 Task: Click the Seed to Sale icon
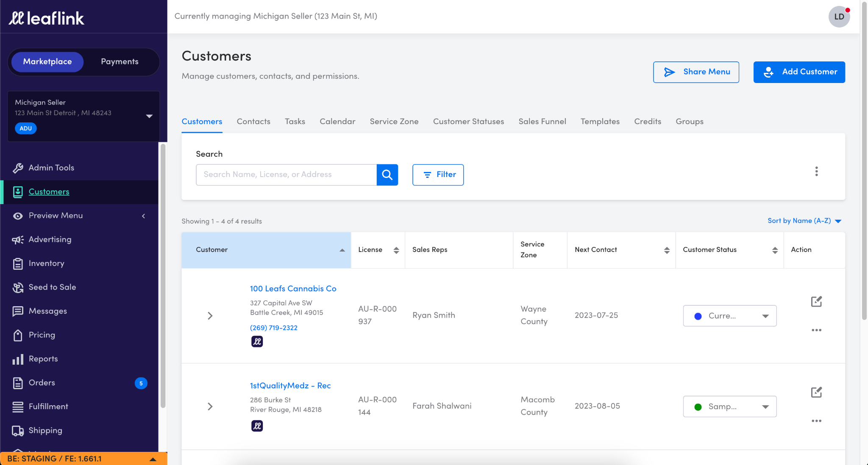(18, 288)
